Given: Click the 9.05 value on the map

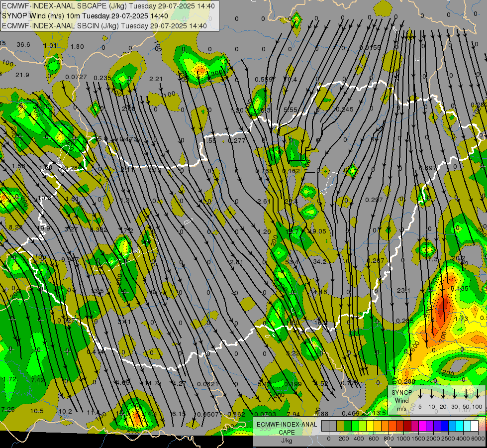Looking at the screenshot, I should [319, 231].
